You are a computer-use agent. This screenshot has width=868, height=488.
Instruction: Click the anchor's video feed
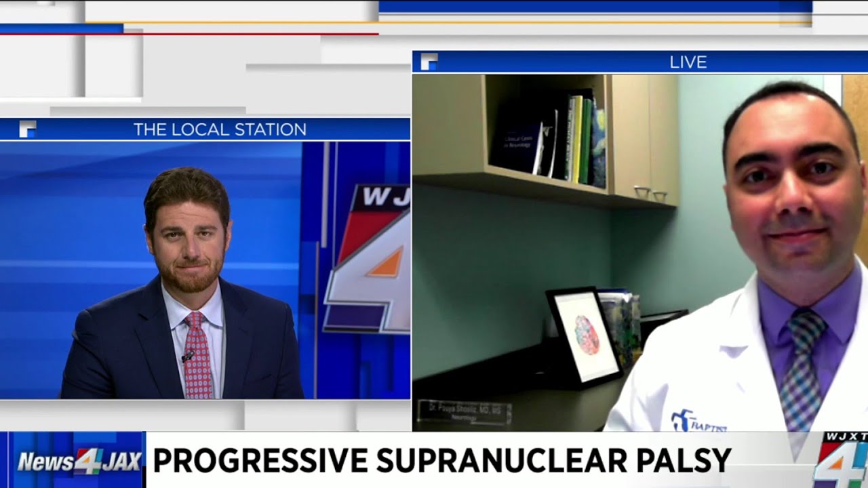(205, 270)
